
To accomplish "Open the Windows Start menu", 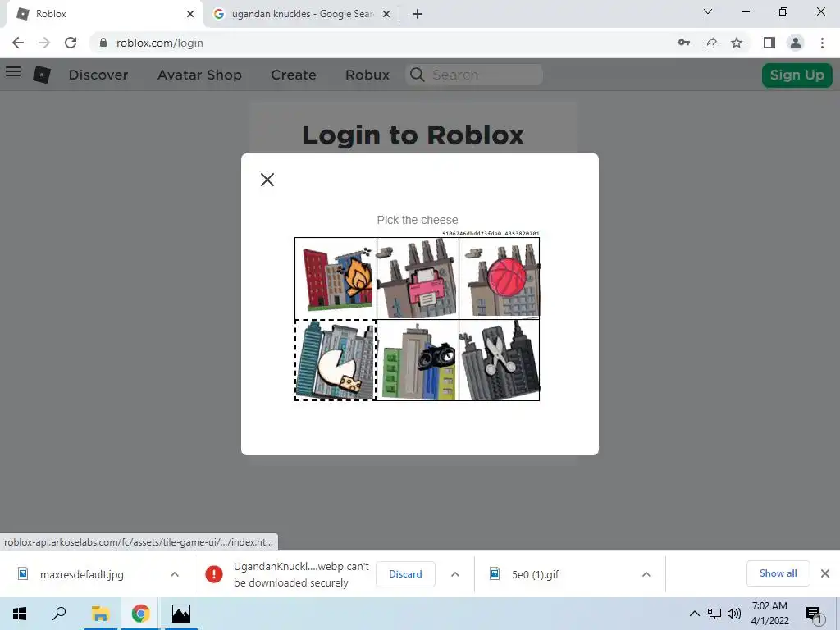I will click(x=20, y=614).
